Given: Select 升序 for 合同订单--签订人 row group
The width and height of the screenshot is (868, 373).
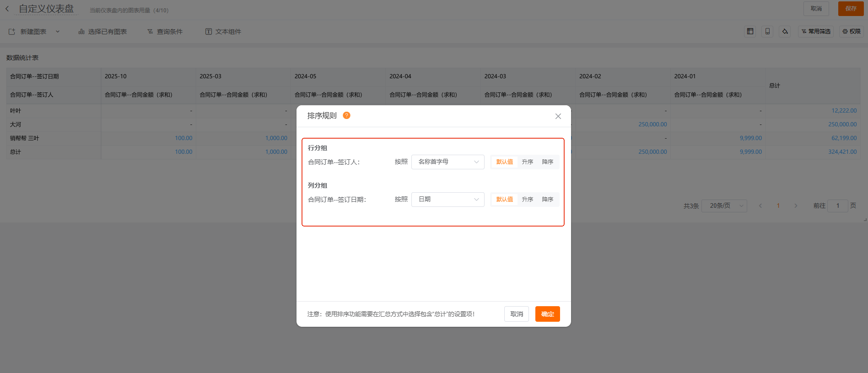Looking at the screenshot, I should pos(527,162).
